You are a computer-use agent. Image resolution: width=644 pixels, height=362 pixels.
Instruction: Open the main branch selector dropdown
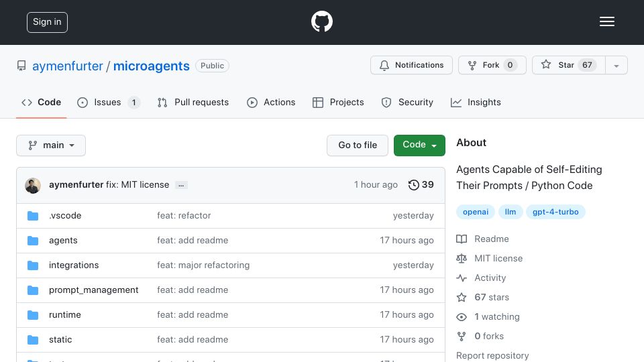point(51,145)
